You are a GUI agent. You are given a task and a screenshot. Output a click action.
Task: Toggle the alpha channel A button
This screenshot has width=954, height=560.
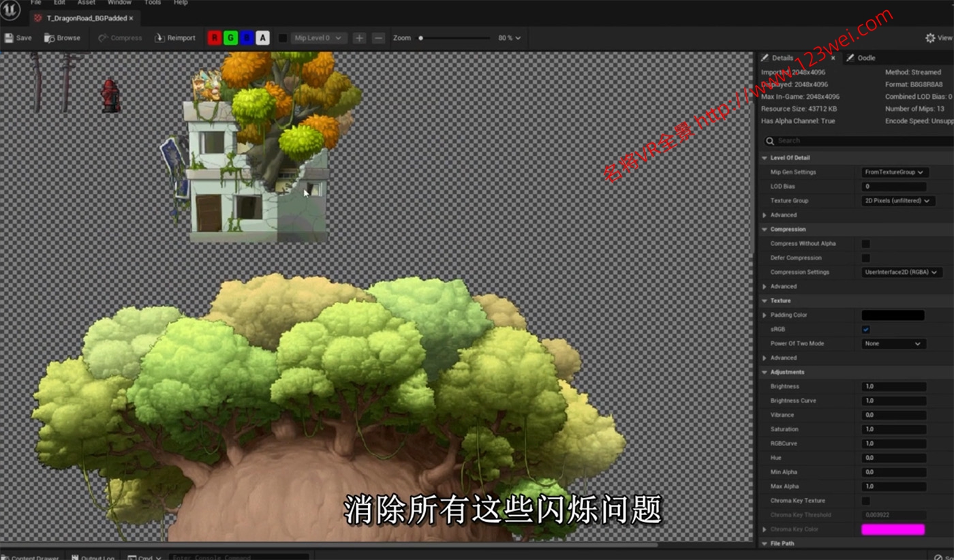[262, 38]
